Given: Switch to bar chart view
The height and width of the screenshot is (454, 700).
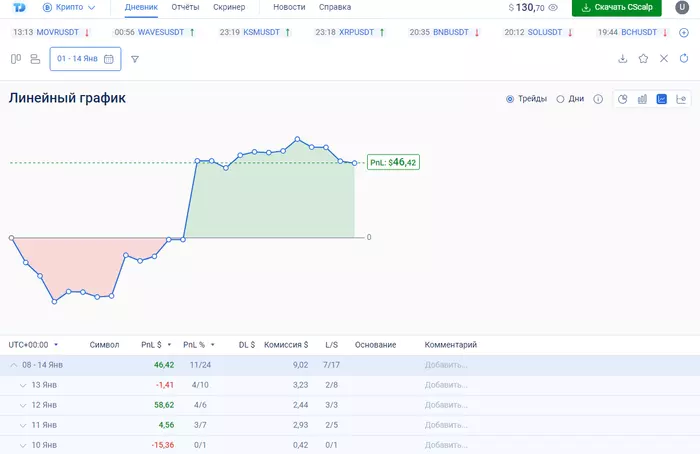Looking at the screenshot, I should click(x=642, y=99).
